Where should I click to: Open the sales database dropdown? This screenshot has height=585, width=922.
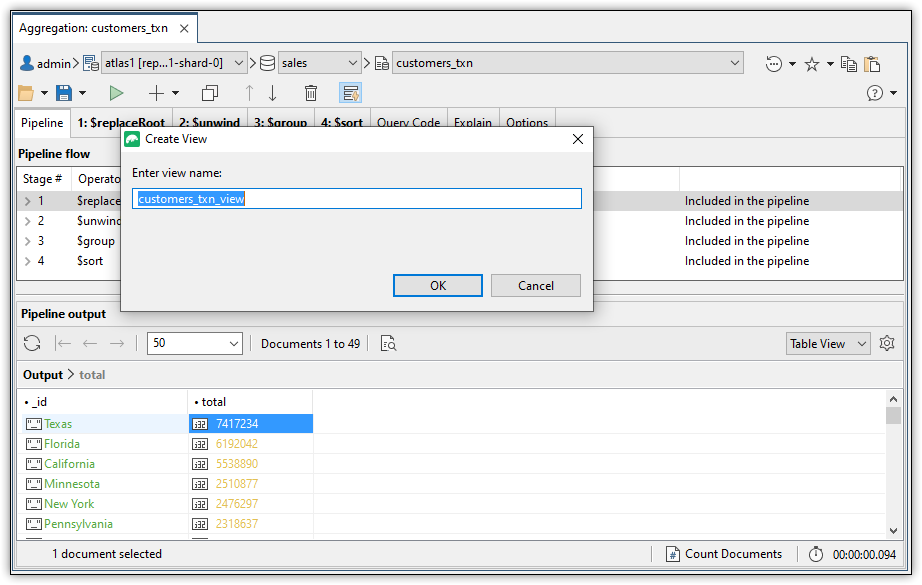[x=320, y=63]
